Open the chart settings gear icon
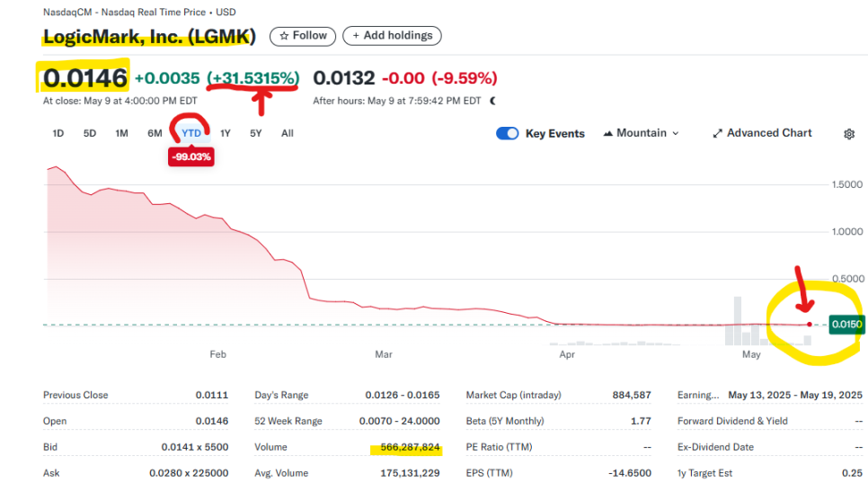Screen dimensions: 868x482 848,134
